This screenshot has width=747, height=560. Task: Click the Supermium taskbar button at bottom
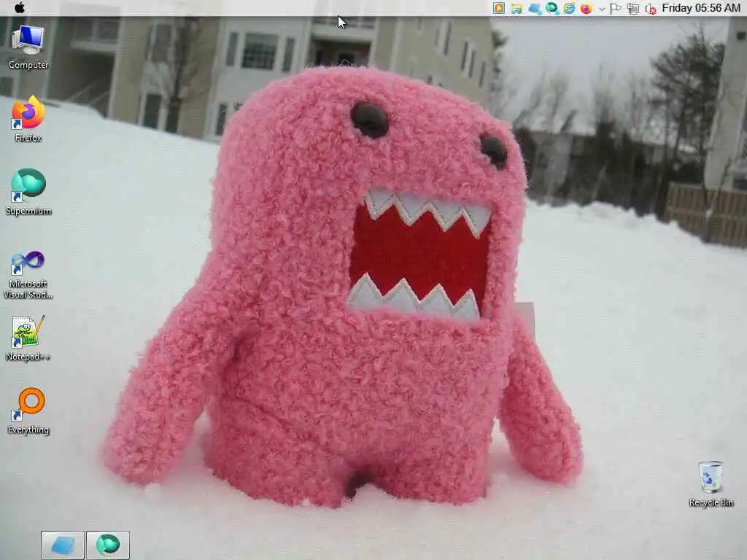click(108, 545)
